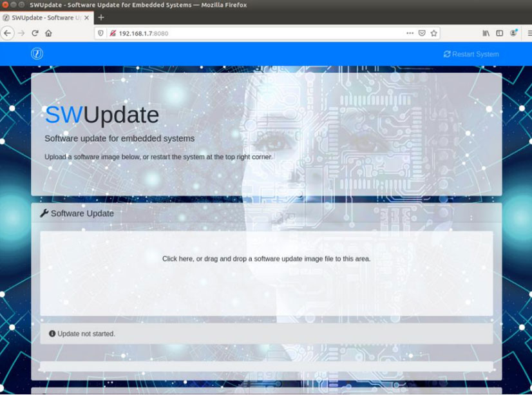
Task: Click the refresh icon beside Restart System
Action: click(x=448, y=54)
